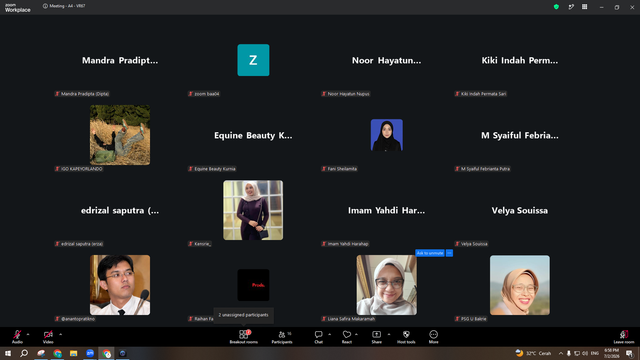640x360 pixels.
Task: Click the Meeting - A4 - VR67 title
Action: 67,6
